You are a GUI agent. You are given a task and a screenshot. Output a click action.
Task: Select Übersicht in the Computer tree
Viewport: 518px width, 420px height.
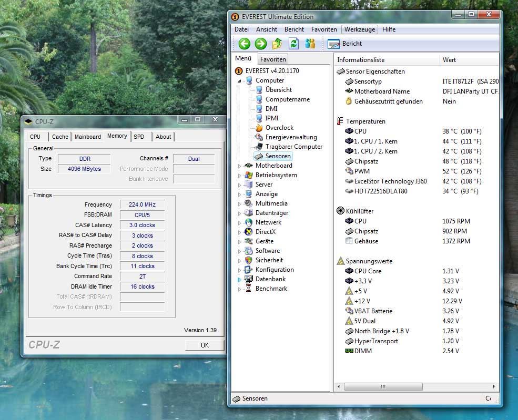pos(279,90)
